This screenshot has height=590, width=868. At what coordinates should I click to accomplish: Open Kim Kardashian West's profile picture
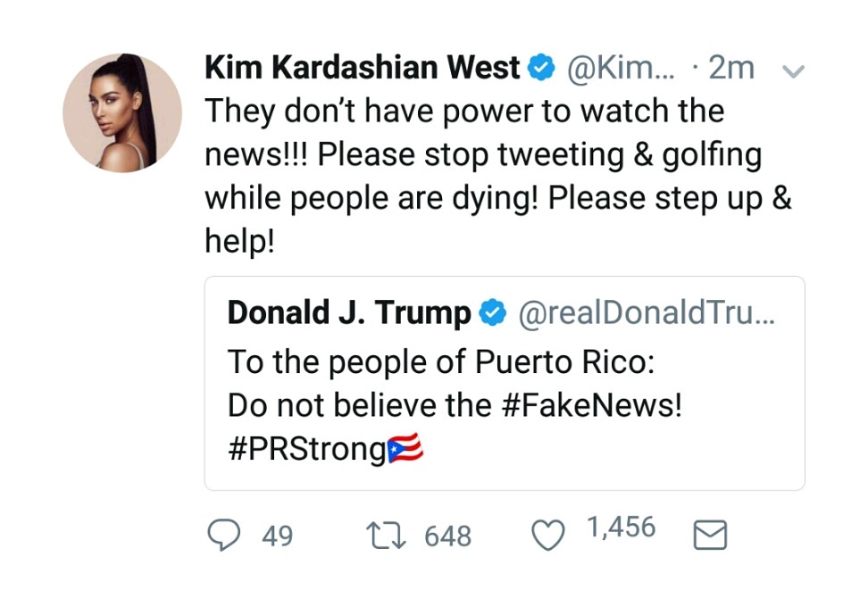(122, 112)
